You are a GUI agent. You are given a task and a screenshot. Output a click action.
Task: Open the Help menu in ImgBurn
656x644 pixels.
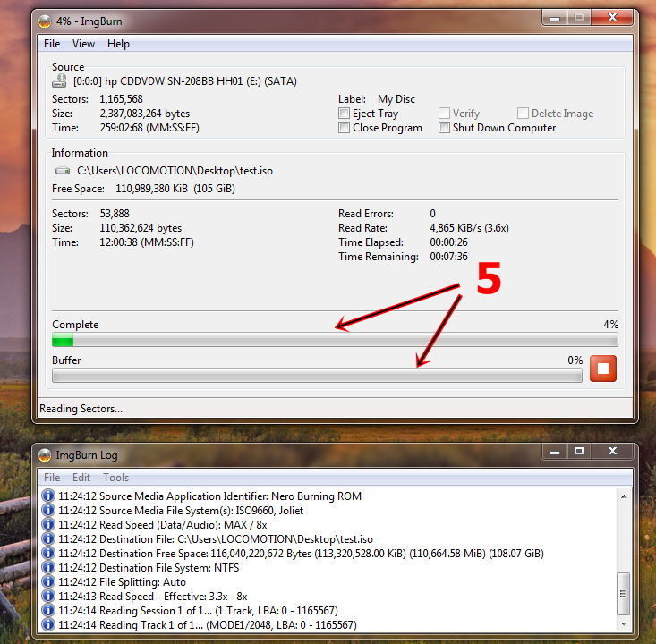118,44
